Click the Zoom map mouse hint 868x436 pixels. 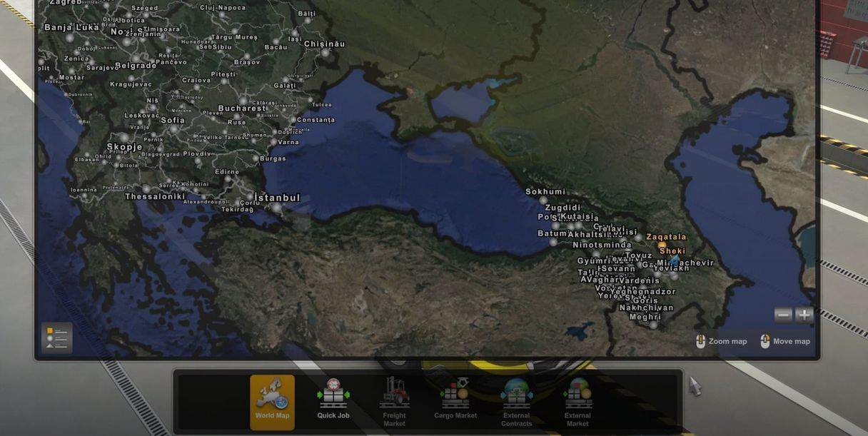[721, 342]
